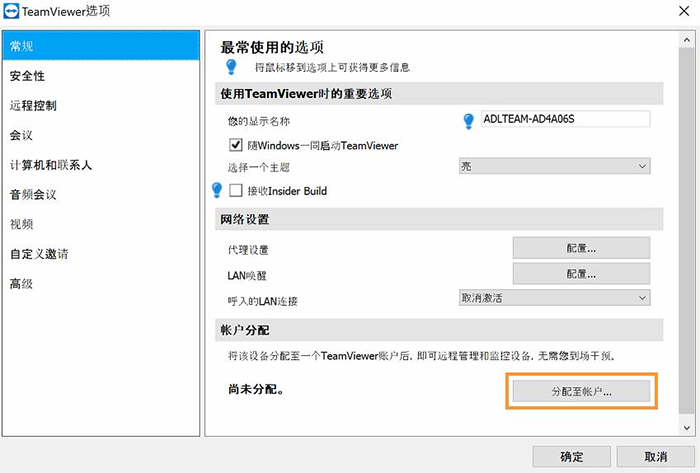Open the 自定义邀请 category
Screen dimensions: 700x473
click(x=101, y=254)
